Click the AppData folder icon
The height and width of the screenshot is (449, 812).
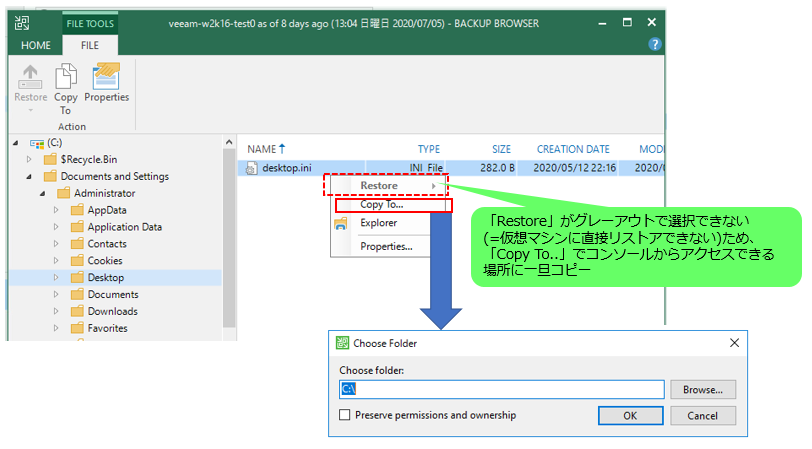point(77,210)
